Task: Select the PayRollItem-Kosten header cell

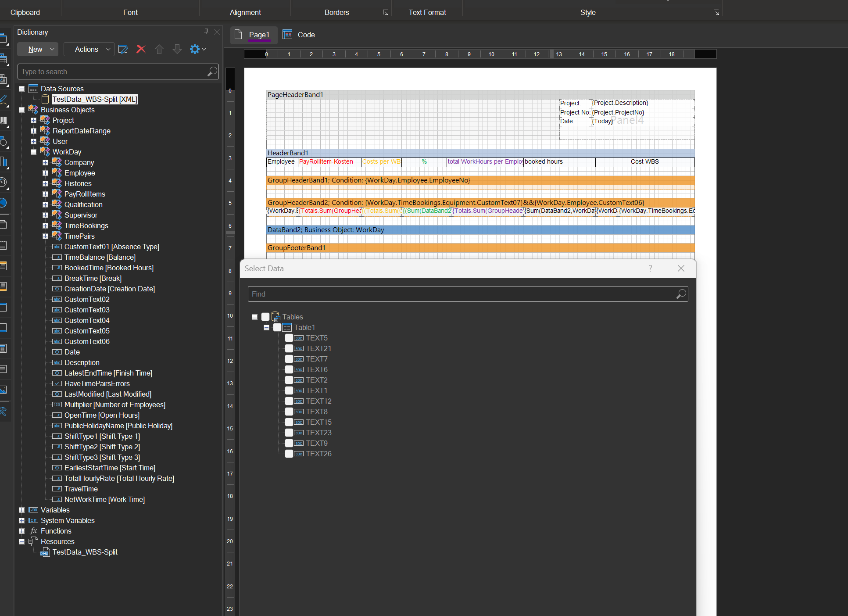Action: 329,162
